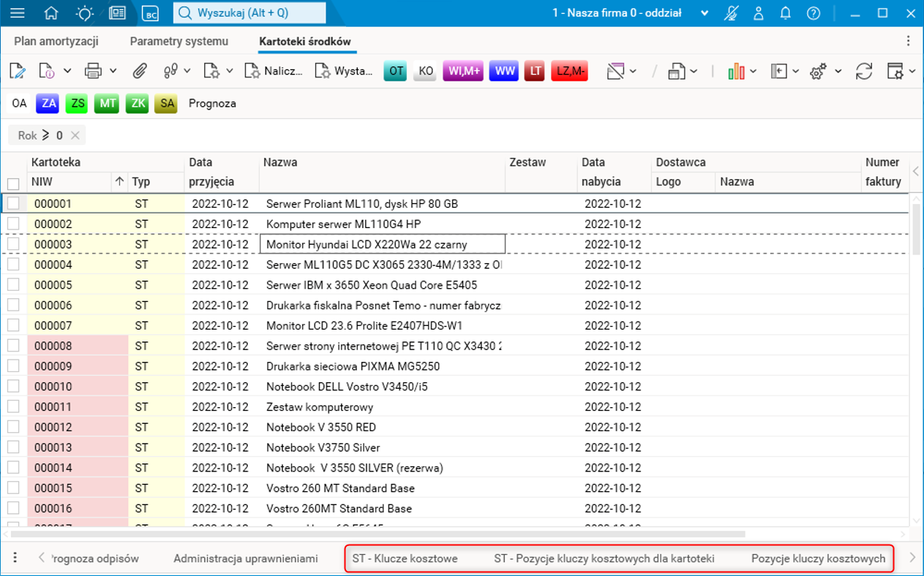Click the window settings icon at toolbar end
924x576 pixels.
pyautogui.click(x=895, y=71)
